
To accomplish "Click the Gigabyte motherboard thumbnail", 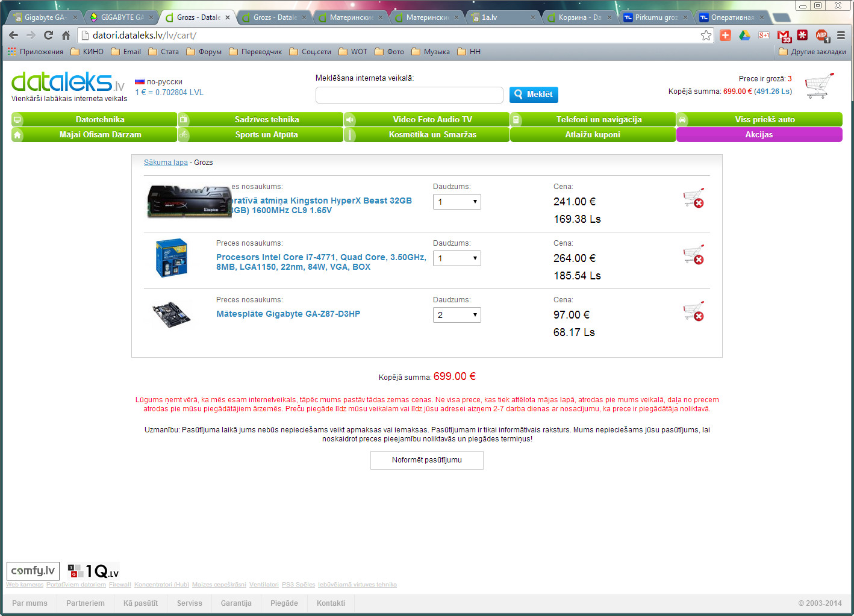I will click(x=172, y=314).
